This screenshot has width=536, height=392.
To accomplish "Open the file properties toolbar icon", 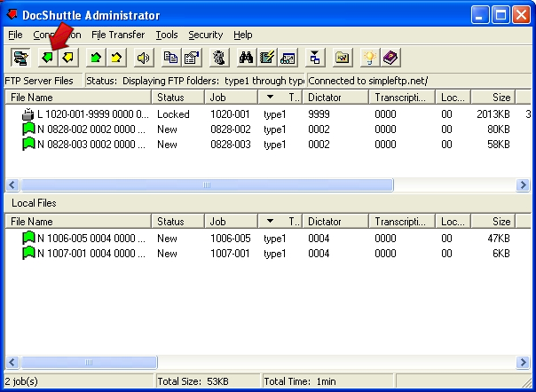I will 192,58.
